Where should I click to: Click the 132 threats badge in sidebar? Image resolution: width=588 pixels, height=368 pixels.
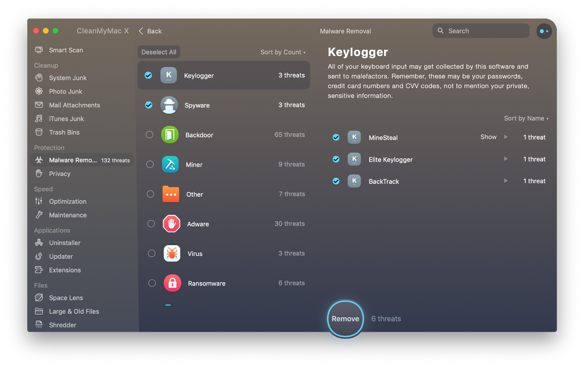click(116, 160)
